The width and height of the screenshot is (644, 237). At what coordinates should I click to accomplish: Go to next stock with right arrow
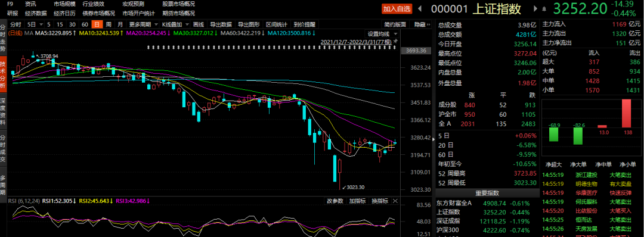pyautogui.click(x=535, y=8)
